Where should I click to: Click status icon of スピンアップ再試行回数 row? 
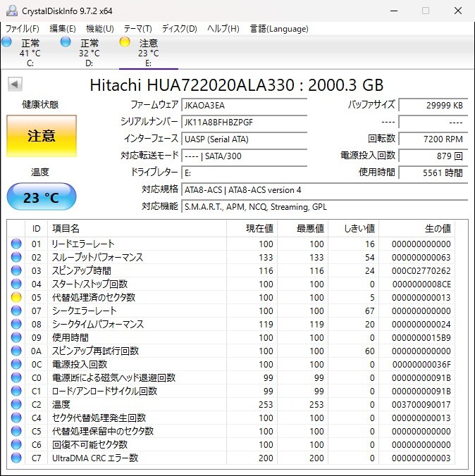[16, 351]
